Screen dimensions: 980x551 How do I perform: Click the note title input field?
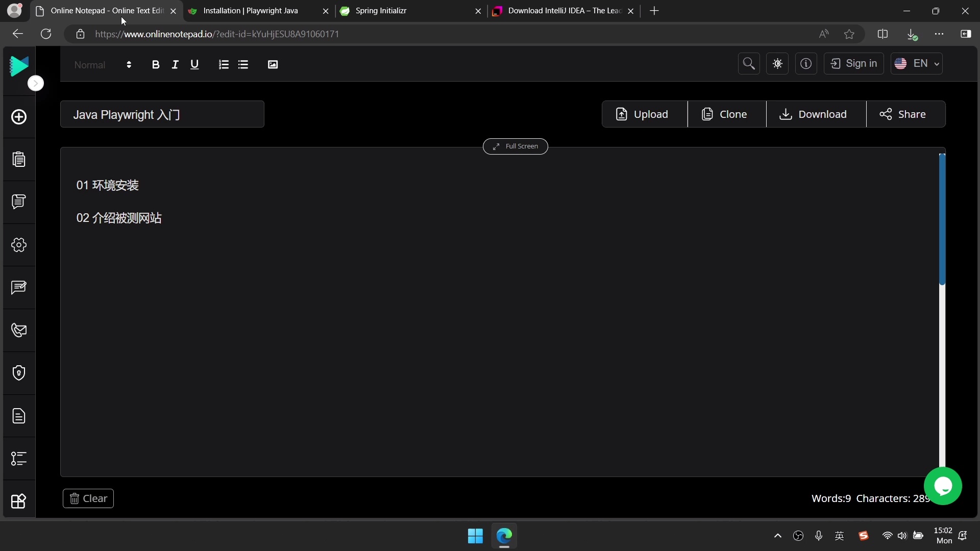(x=162, y=114)
